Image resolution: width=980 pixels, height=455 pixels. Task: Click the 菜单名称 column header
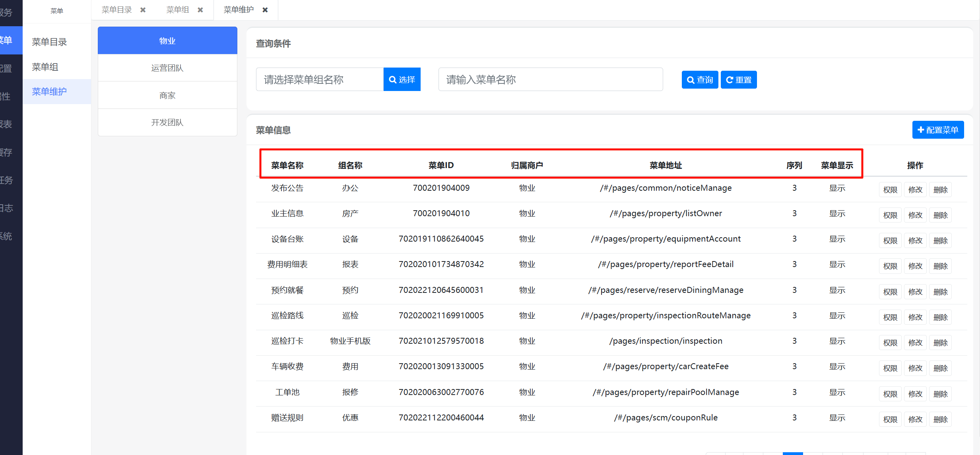(x=287, y=165)
